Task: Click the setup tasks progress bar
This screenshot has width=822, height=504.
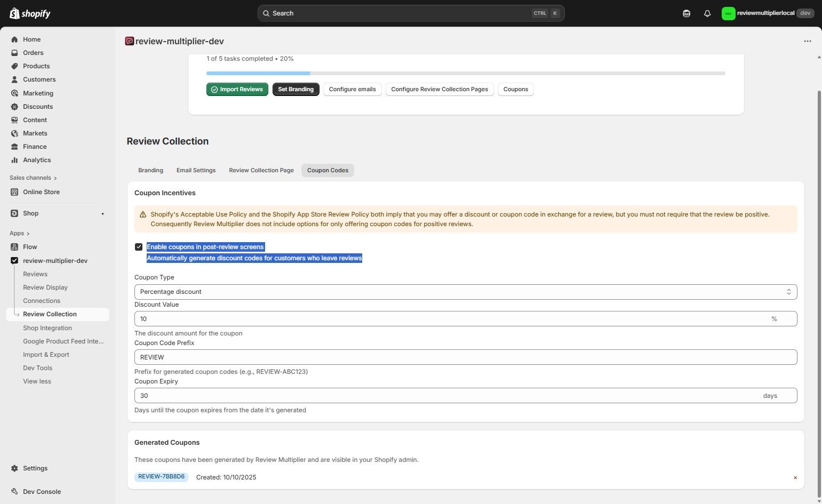Action: coord(465,73)
